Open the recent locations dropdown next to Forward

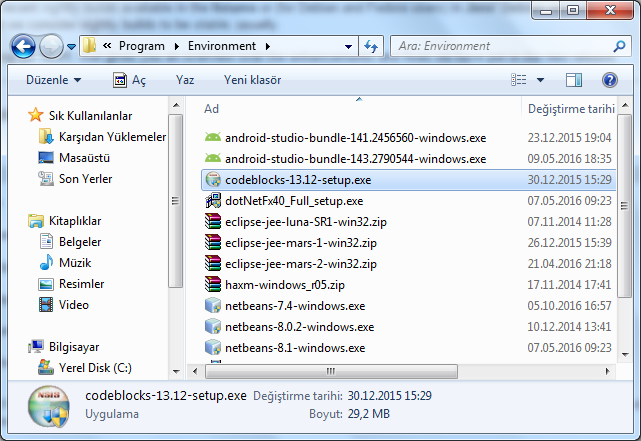pos(72,47)
